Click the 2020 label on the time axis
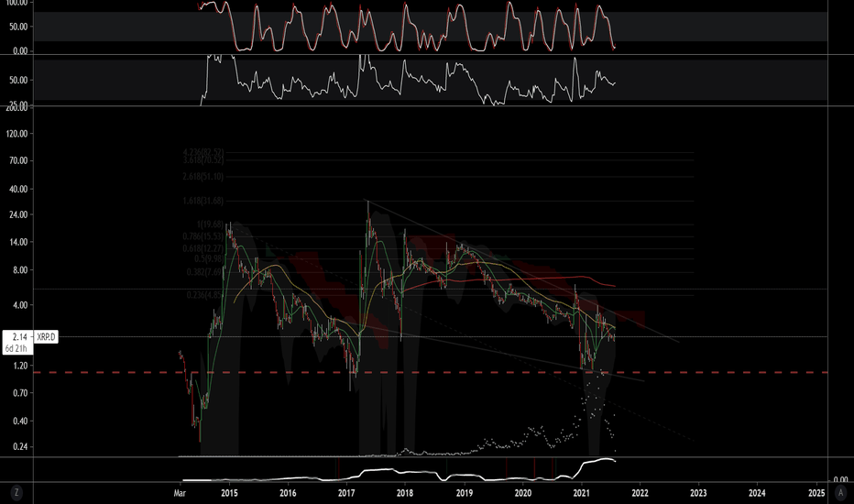The image size is (854, 504). click(x=522, y=493)
